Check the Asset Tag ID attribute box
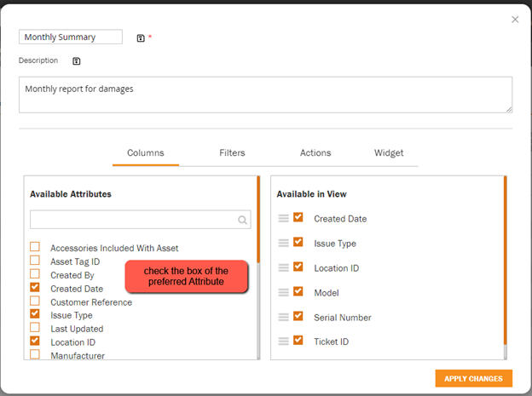 point(35,260)
